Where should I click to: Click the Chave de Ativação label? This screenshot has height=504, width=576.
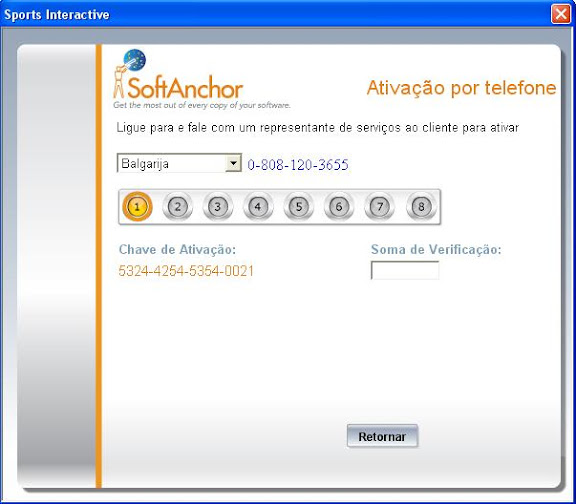tap(177, 249)
